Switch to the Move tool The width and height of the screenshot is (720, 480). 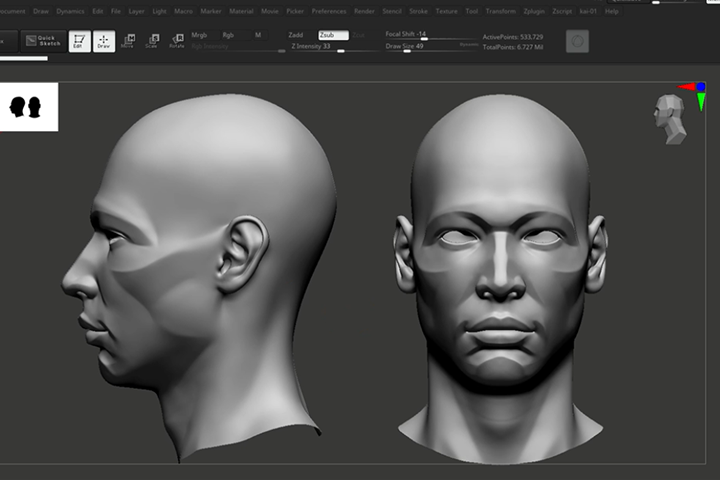pos(128,41)
